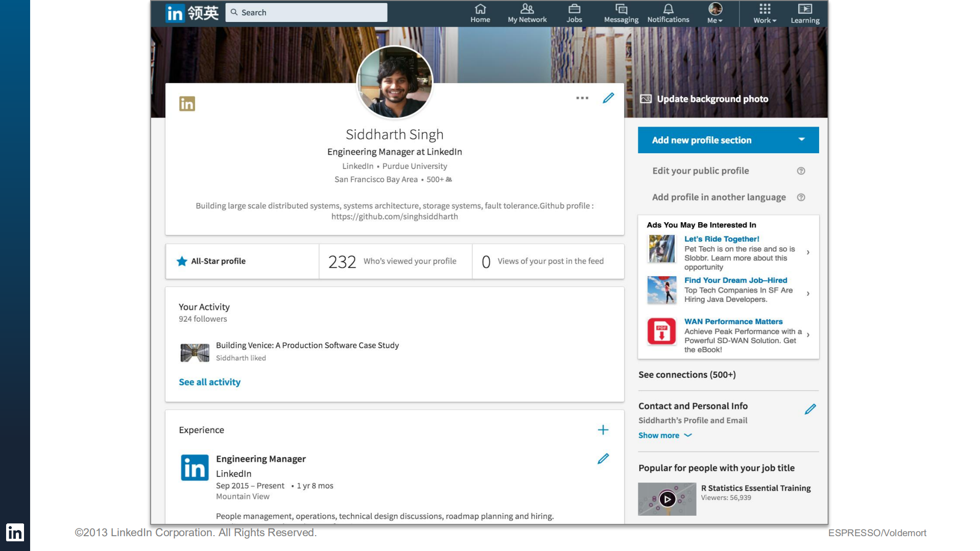980x551 pixels.
Task: View the Notifications bell
Action: coord(668,13)
